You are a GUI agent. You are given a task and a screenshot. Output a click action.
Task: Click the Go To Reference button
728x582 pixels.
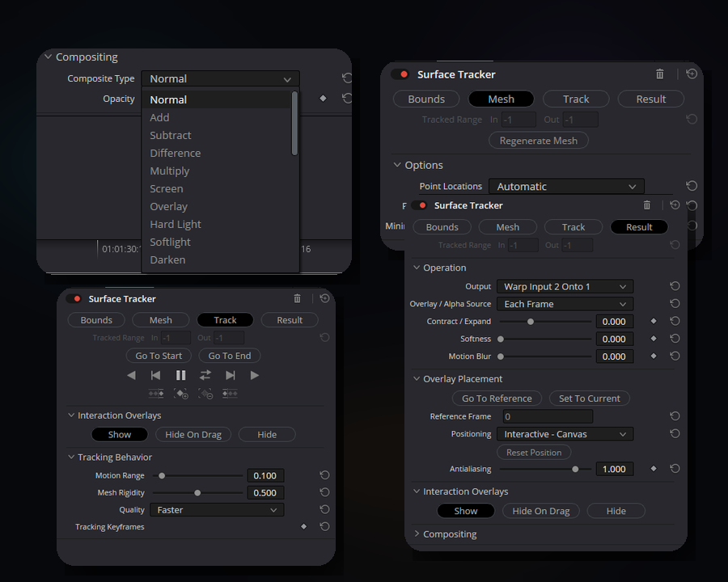click(497, 399)
